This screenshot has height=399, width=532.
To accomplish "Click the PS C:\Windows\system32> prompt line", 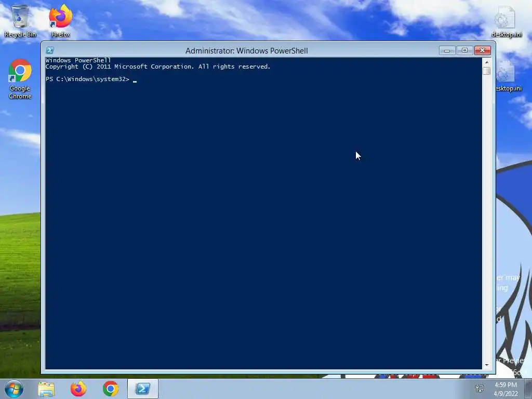I will tap(87, 79).
